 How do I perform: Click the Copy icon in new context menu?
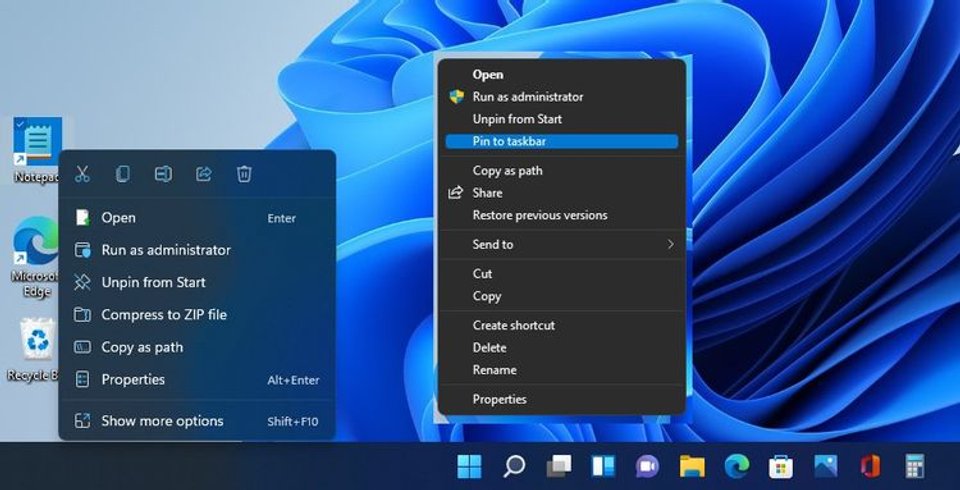(x=122, y=174)
